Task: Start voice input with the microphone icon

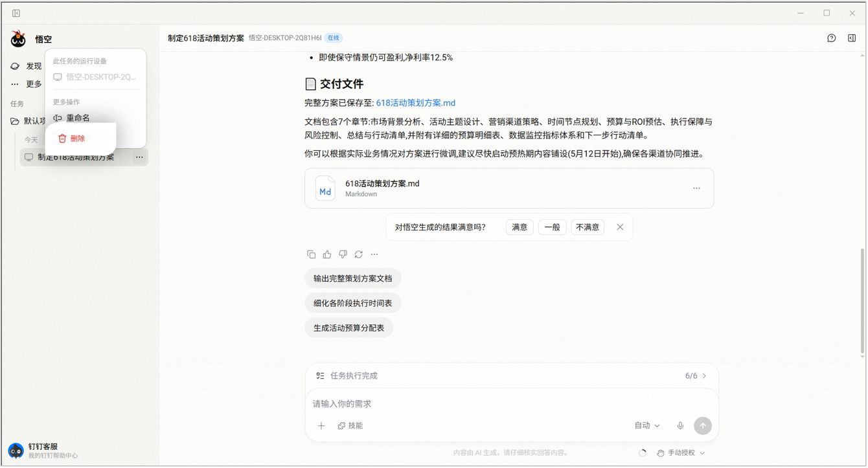Action: tap(680, 426)
